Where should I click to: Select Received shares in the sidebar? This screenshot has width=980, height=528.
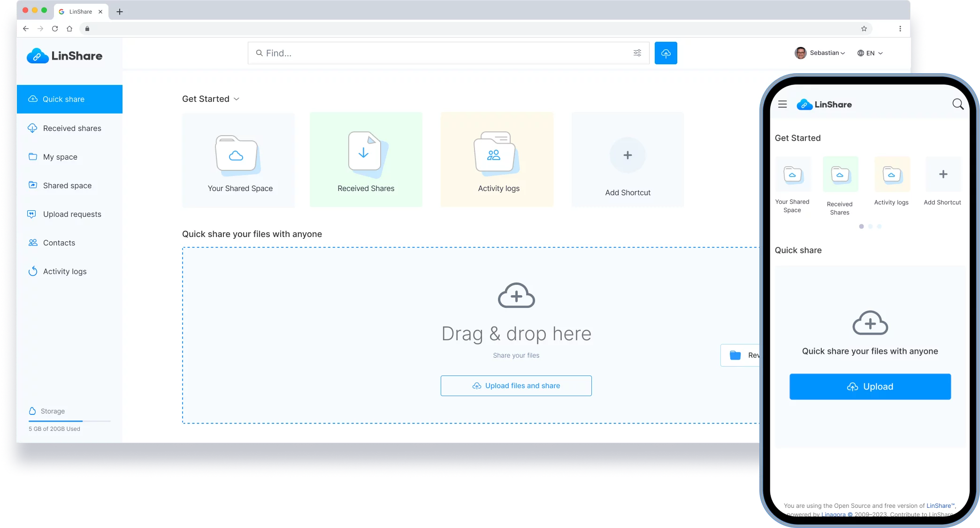click(72, 128)
